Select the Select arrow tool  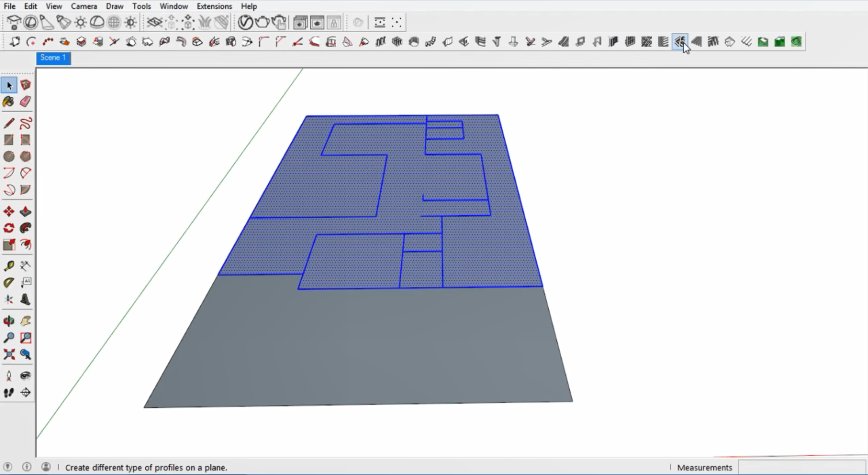(9, 85)
